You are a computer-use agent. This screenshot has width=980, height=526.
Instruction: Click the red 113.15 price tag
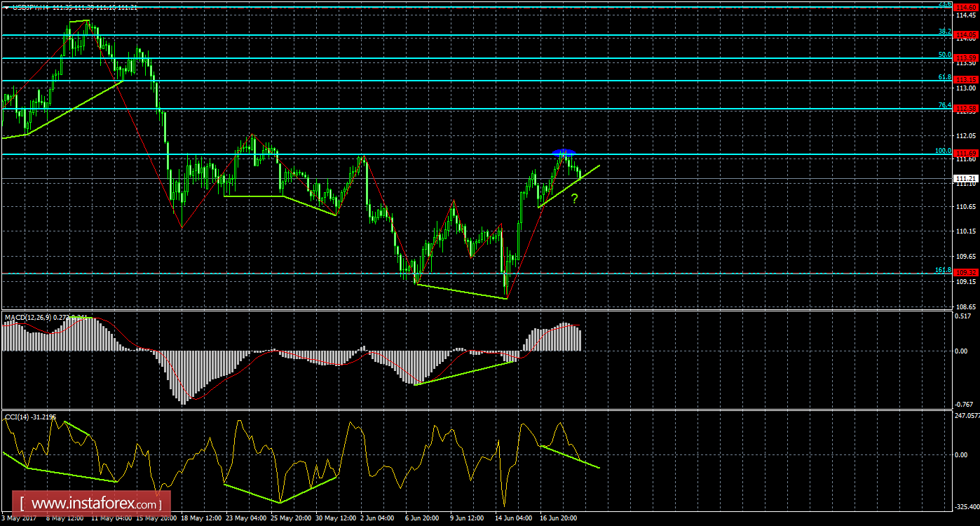pos(967,80)
